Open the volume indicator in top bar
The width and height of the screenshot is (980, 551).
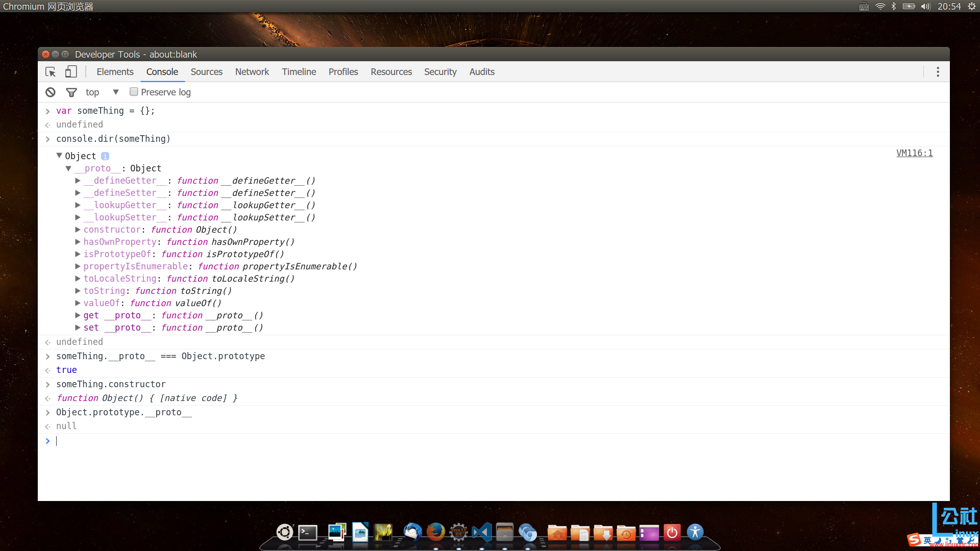click(926, 6)
